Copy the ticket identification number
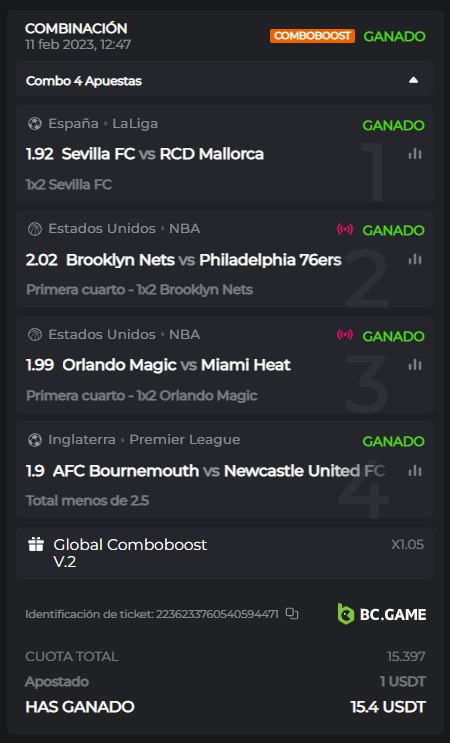 (x=292, y=614)
